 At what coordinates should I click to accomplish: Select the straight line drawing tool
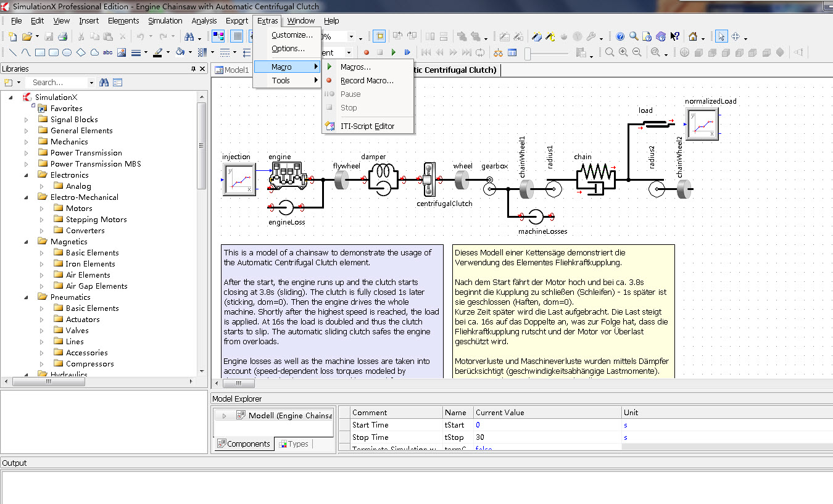point(13,52)
